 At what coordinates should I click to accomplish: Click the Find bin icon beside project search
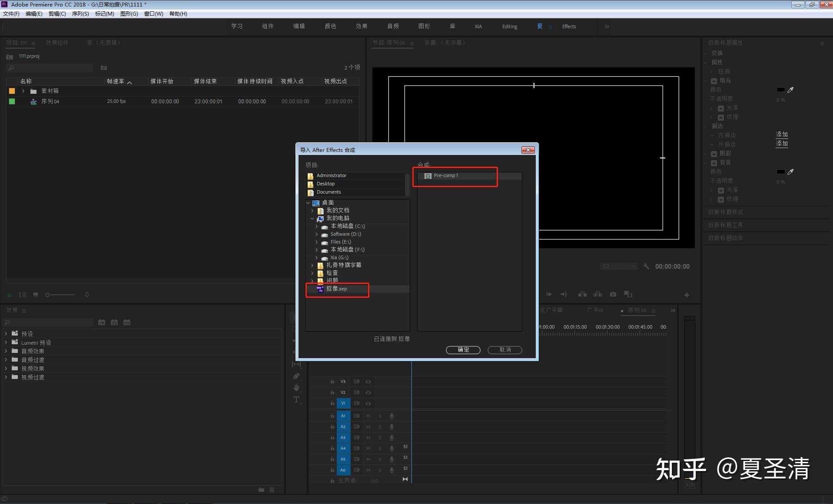104,68
